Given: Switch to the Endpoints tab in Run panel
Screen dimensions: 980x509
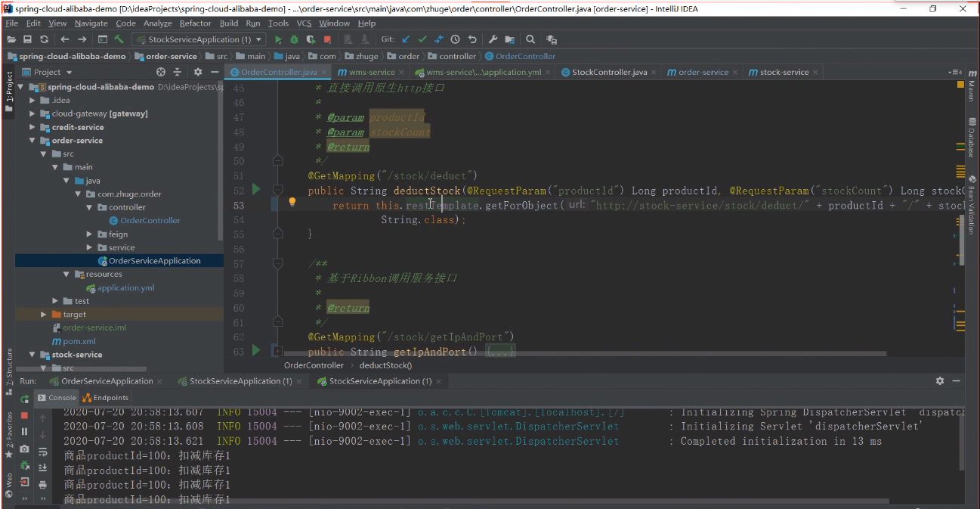Looking at the screenshot, I should [107, 397].
